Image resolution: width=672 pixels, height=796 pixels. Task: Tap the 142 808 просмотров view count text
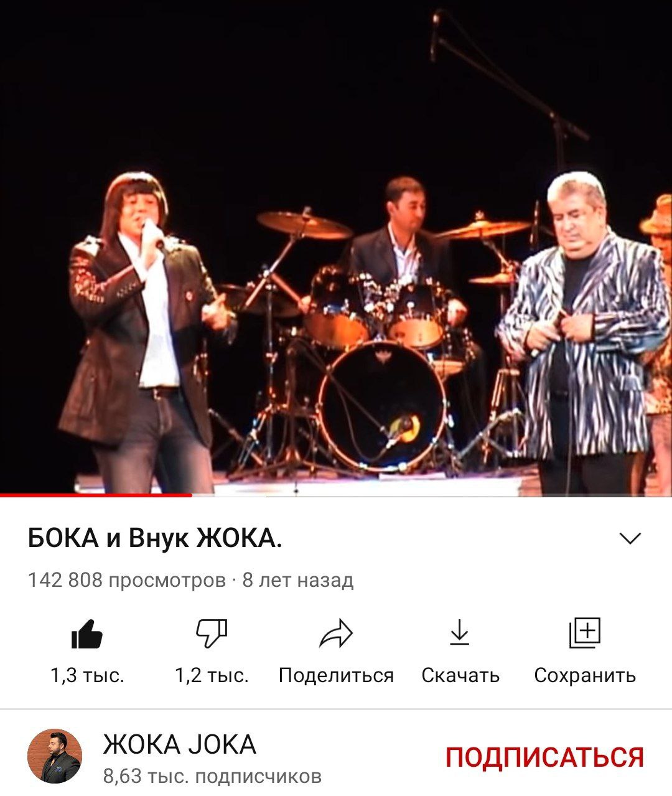[127, 580]
